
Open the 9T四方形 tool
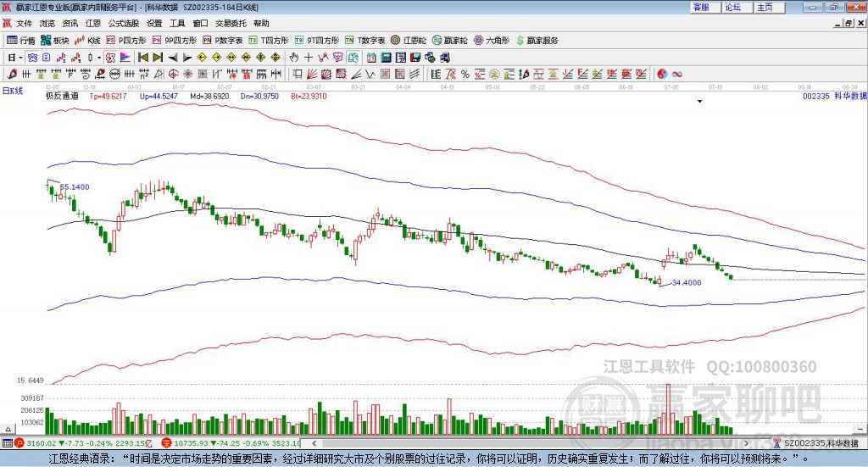[317, 41]
